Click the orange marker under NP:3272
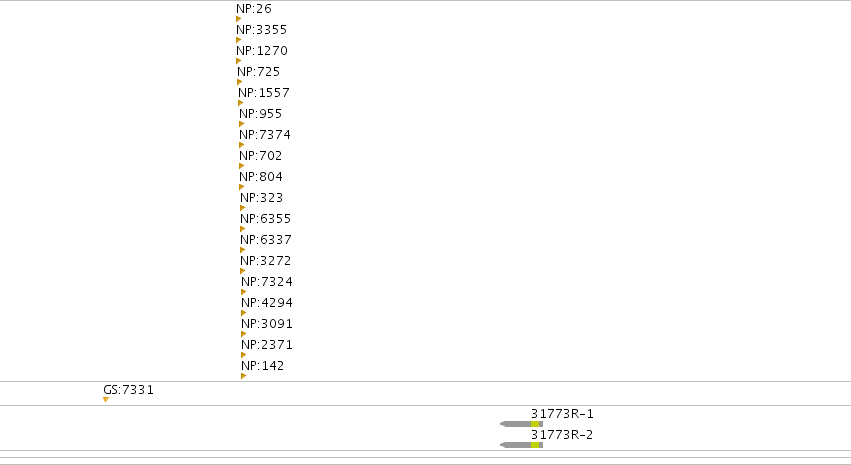851x465 pixels. pos(243,271)
